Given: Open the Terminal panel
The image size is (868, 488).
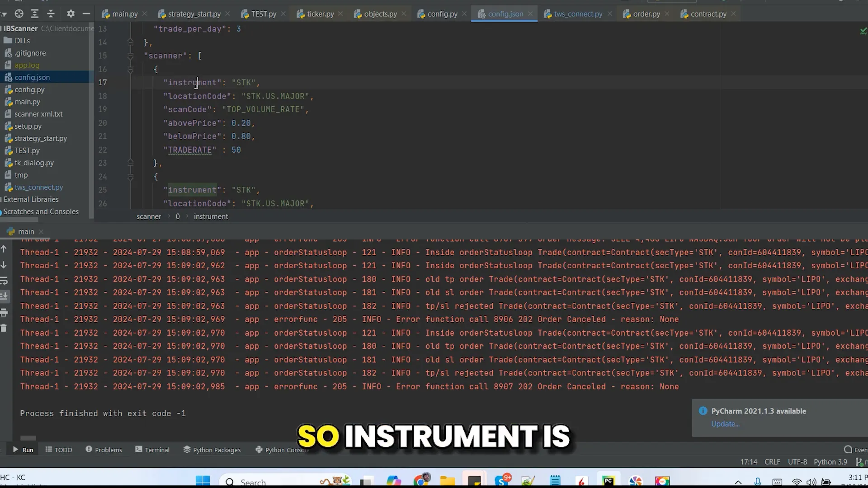Looking at the screenshot, I should (x=157, y=450).
